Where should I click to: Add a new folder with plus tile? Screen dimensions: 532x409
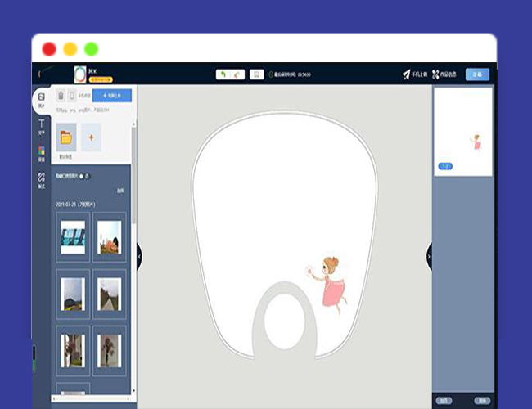(x=91, y=136)
